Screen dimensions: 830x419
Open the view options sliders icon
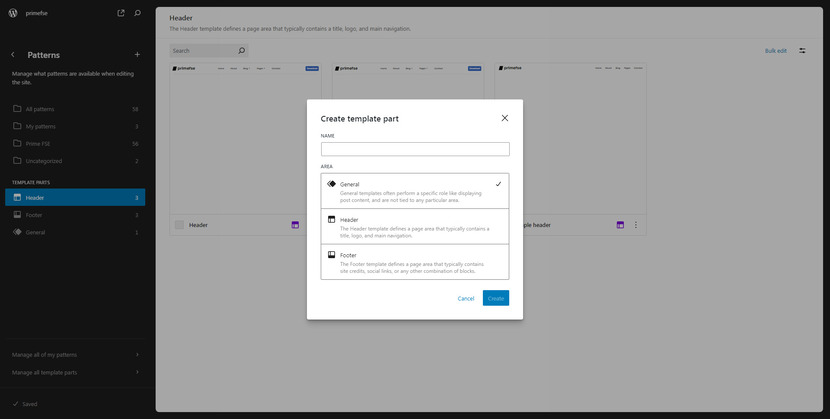tap(802, 50)
